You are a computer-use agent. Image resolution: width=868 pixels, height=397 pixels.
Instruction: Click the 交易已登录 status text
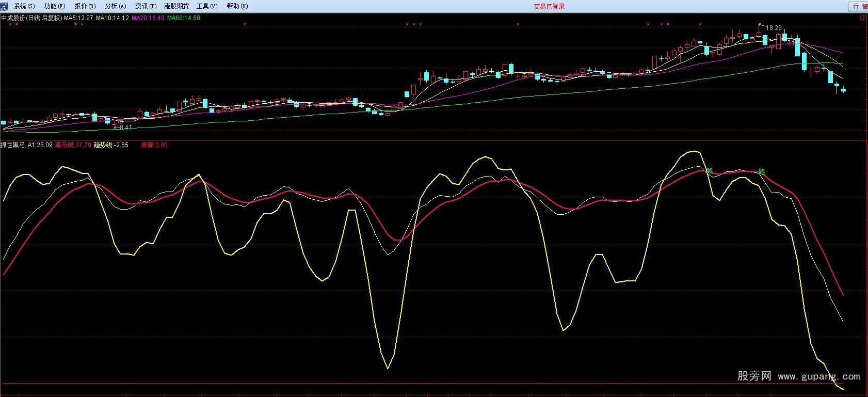[x=549, y=6]
